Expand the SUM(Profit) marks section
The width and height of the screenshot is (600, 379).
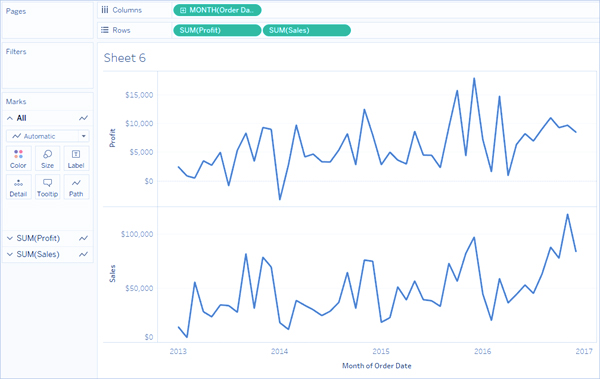pos(10,238)
